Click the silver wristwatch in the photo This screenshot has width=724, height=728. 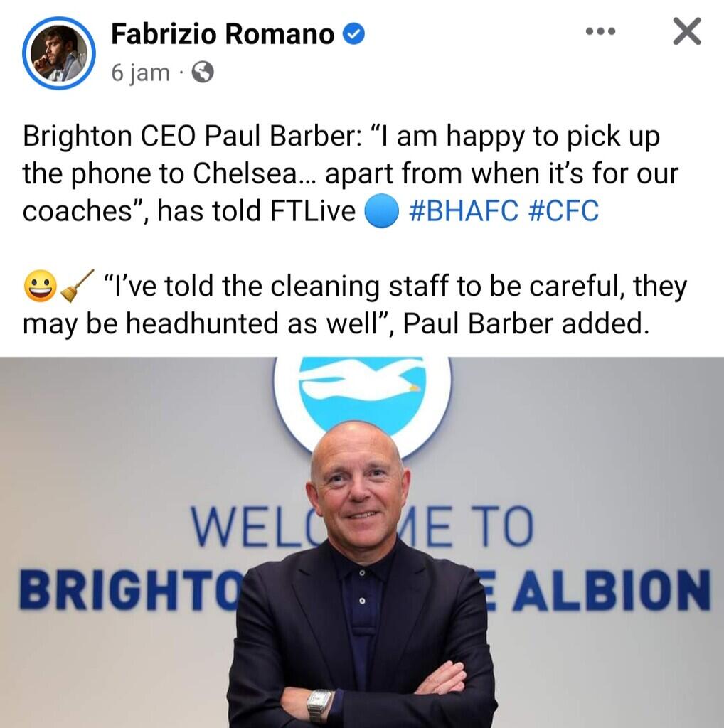coord(320,705)
